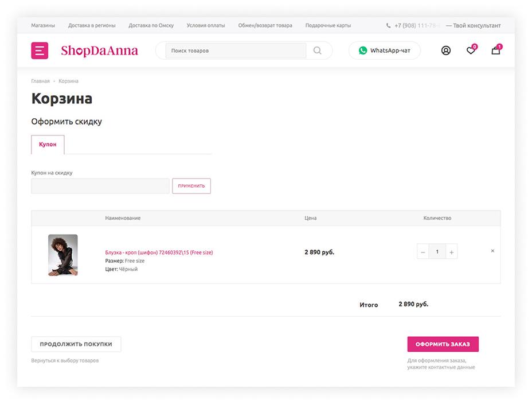Increase quantity with the plus button
The height and width of the screenshot is (404, 532).
click(452, 252)
